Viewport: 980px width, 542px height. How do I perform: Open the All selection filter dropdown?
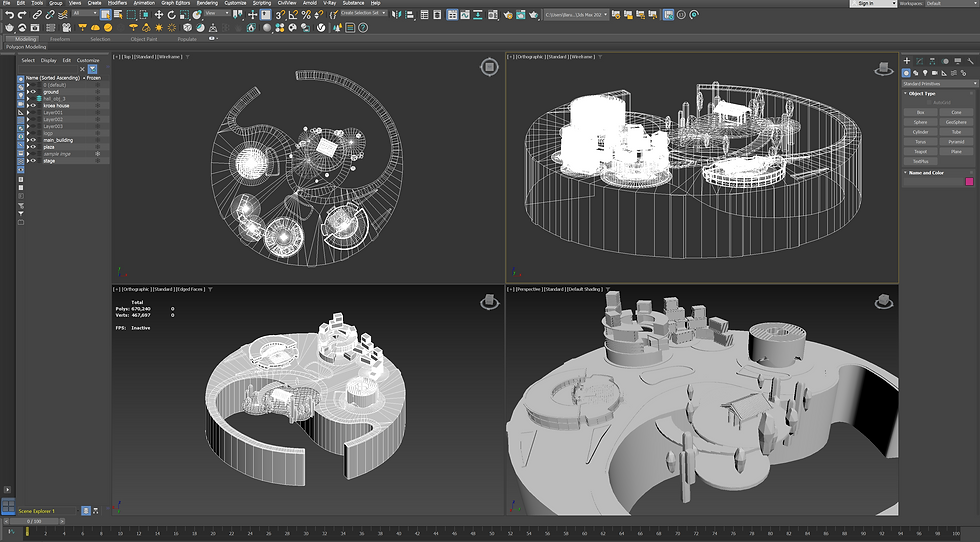coord(84,13)
